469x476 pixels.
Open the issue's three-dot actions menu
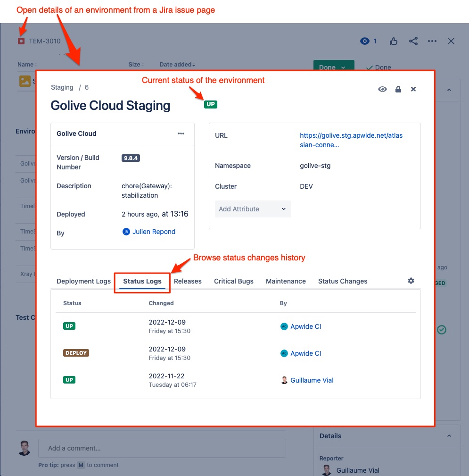(x=432, y=41)
